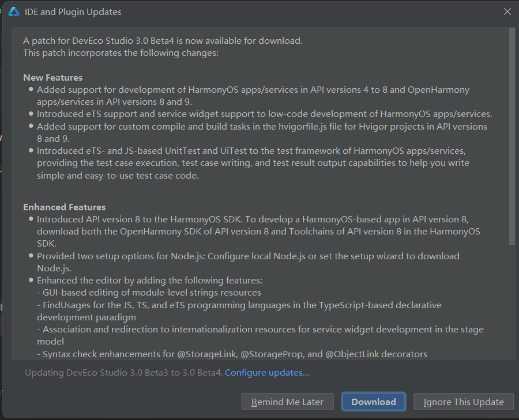Image resolution: width=519 pixels, height=420 pixels.
Task: Click the 'Syntax check enhancements for @StorageLink' line
Action: (x=232, y=354)
